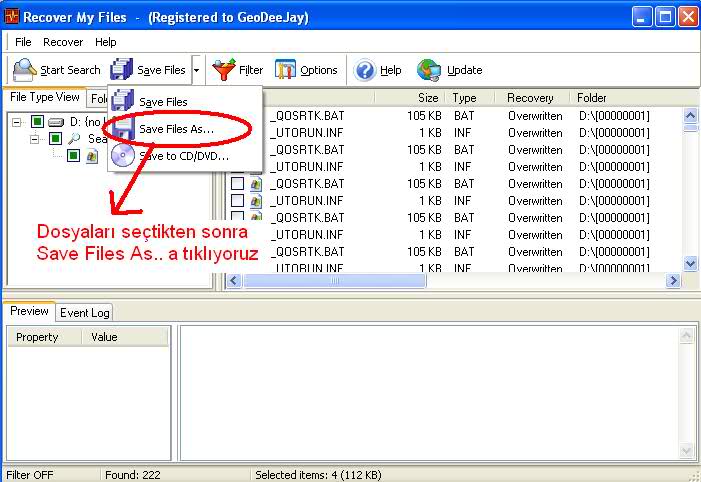Click the Save to CD/DVD disc icon

122,155
